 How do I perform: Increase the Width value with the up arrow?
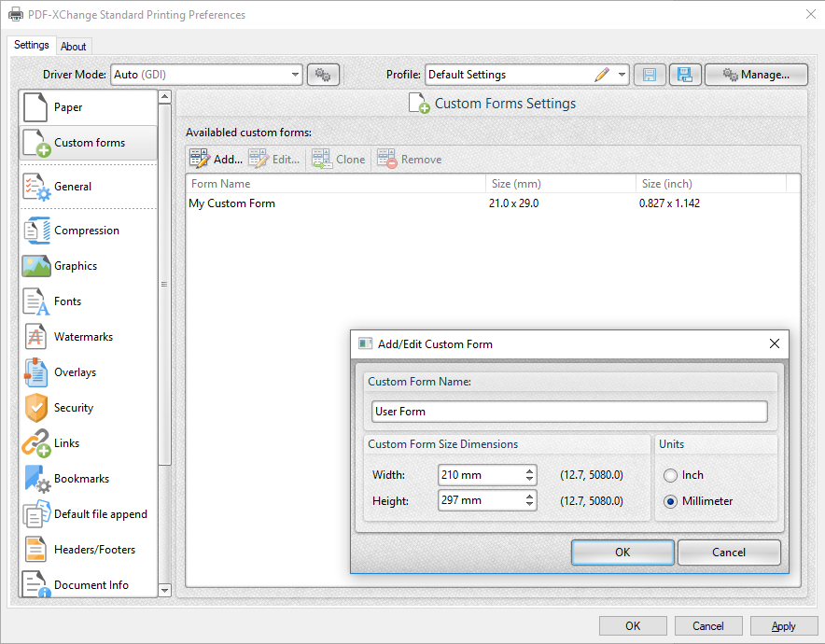(529, 470)
